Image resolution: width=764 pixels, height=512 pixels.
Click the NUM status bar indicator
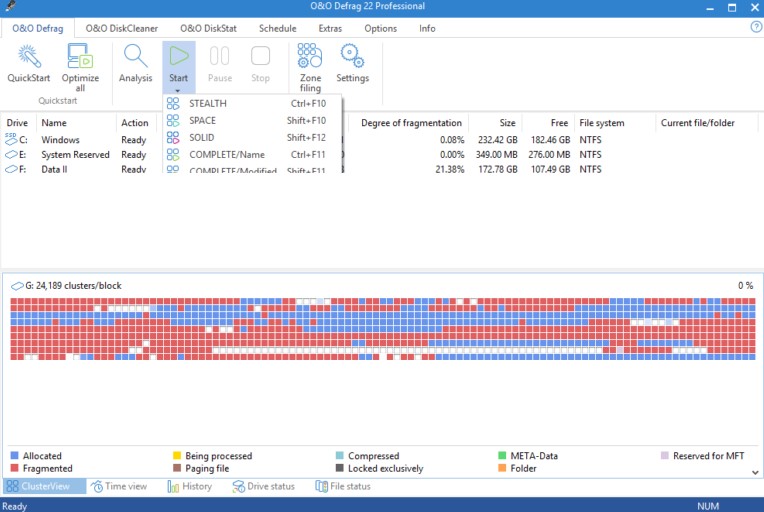click(x=708, y=506)
